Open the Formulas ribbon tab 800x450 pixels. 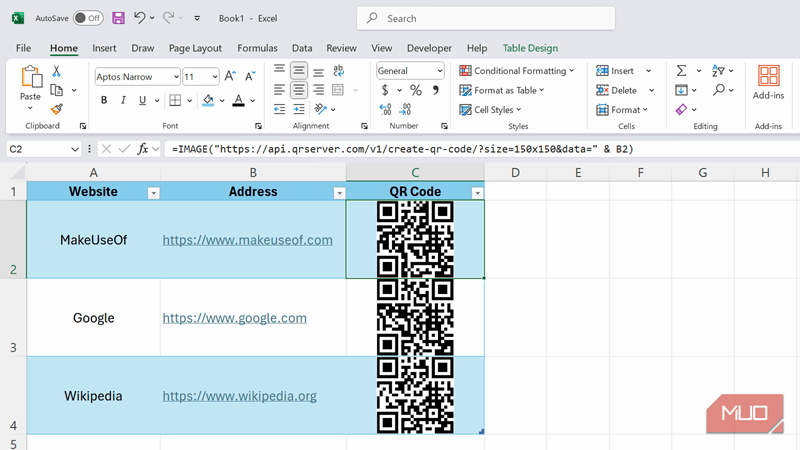[257, 48]
